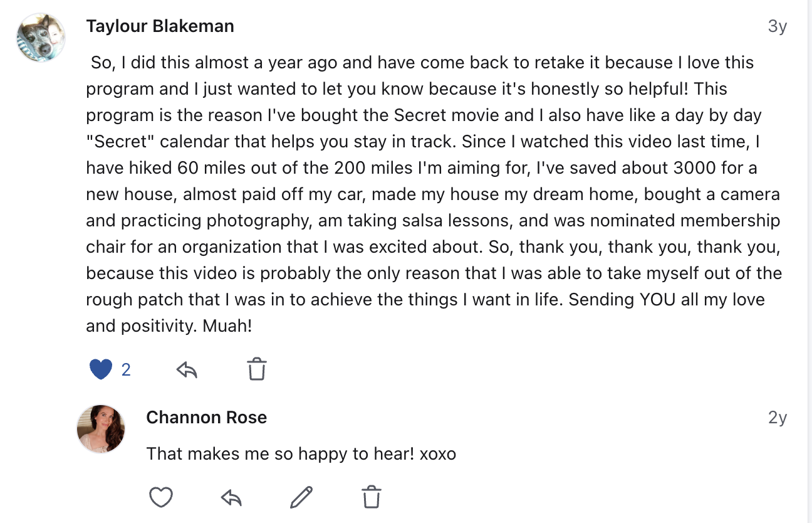Delete Channon Rose's reply with the trash icon
This screenshot has height=523, width=812.
point(372,497)
